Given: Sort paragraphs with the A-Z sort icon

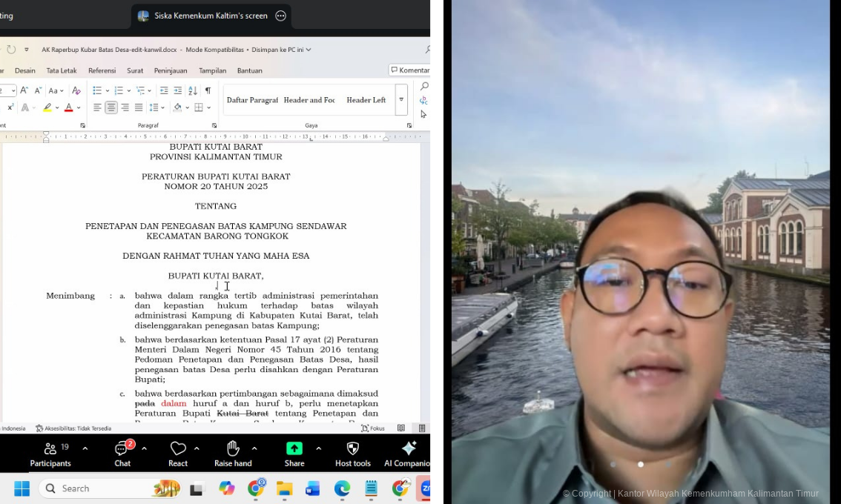Looking at the screenshot, I should [x=193, y=90].
